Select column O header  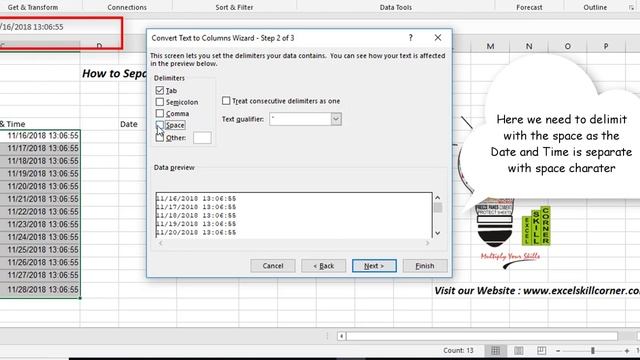point(567,47)
